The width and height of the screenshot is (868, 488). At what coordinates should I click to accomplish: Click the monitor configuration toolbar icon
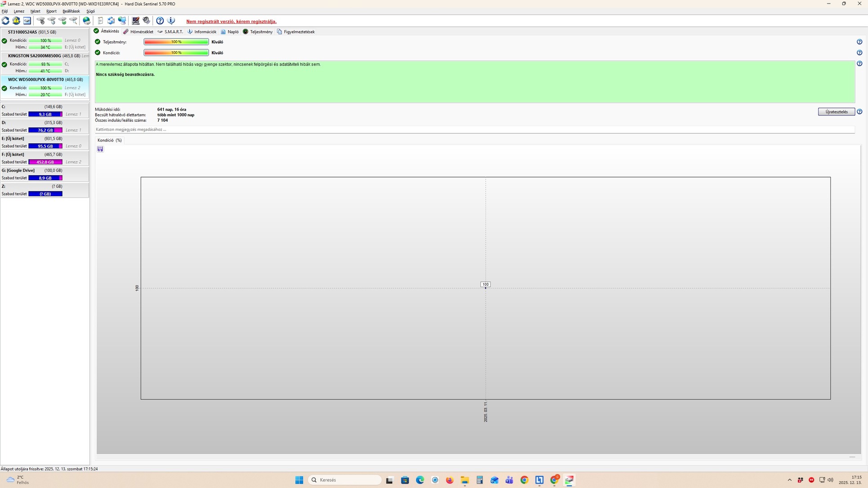pos(135,21)
